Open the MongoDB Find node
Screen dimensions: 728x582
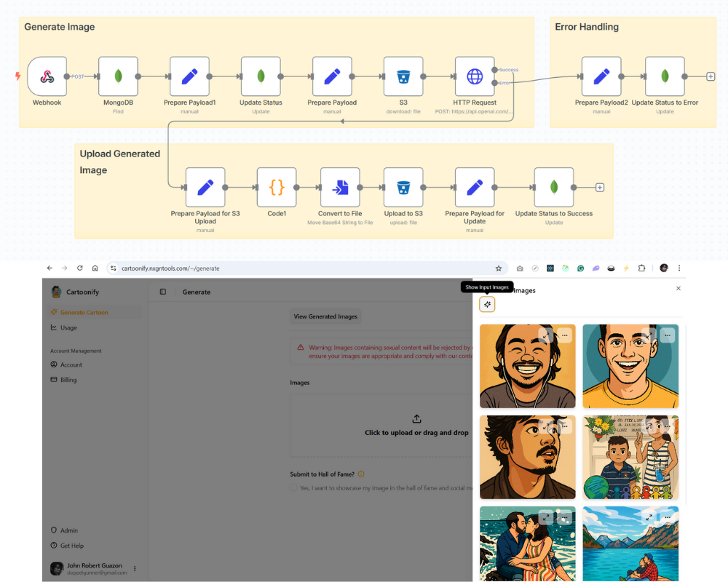(118, 76)
